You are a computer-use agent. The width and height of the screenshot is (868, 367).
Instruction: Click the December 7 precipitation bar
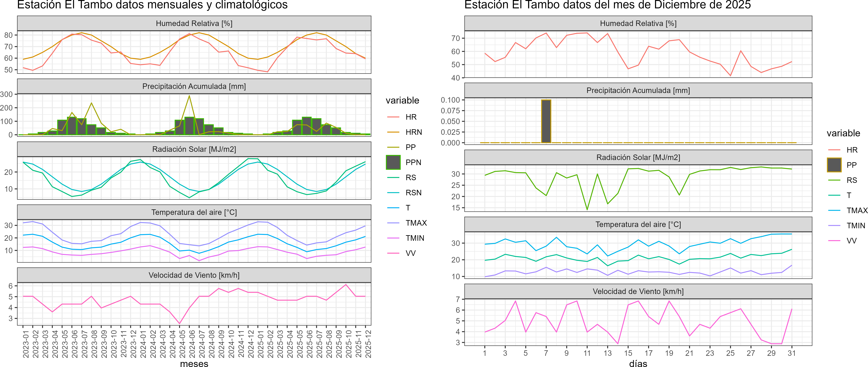[546, 121]
